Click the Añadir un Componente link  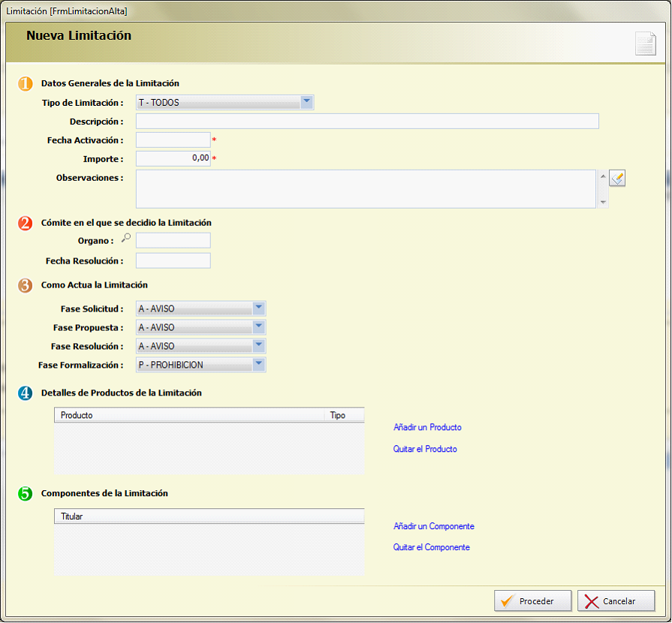point(433,526)
